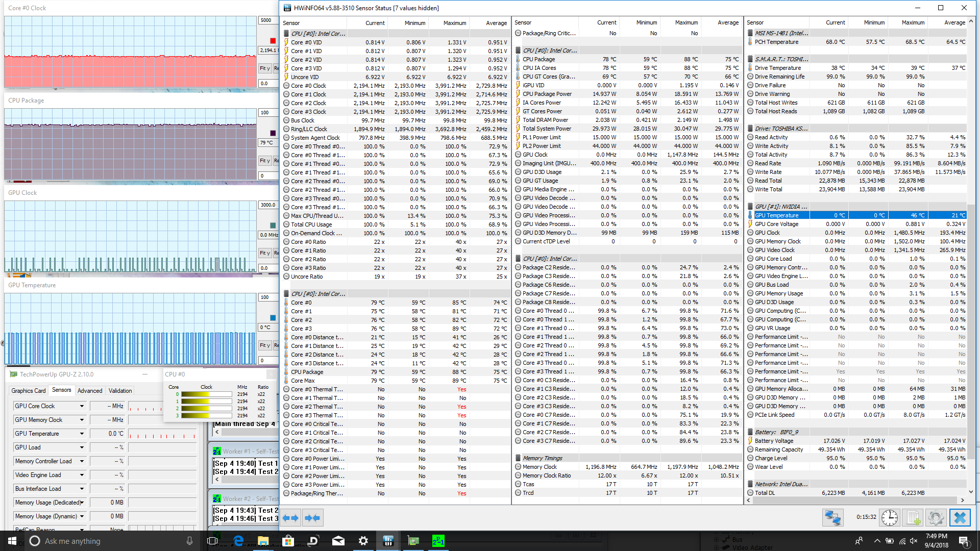980x551 pixels.
Task: Click the Drive: TOSHIBA KS... group header
Action: 781,129
